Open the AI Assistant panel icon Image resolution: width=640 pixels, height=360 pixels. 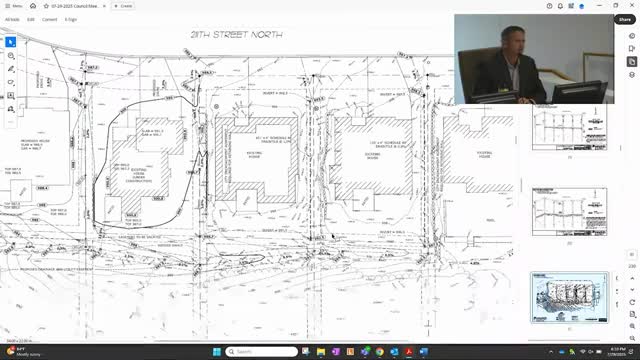point(632,36)
